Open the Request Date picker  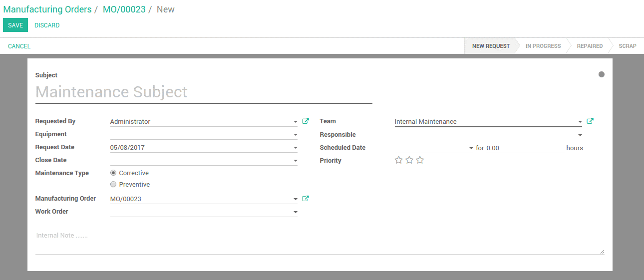(296, 148)
